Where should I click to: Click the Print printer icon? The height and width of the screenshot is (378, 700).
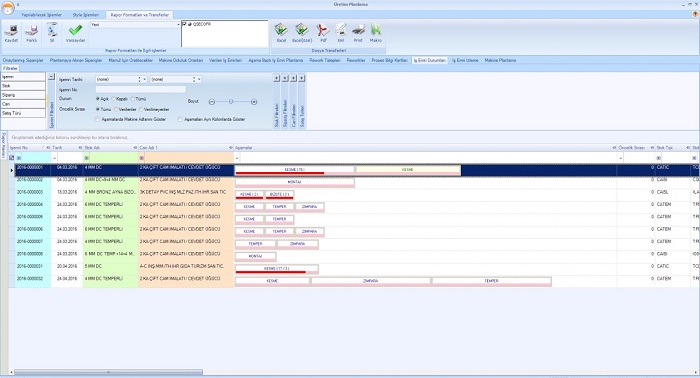[x=358, y=30]
